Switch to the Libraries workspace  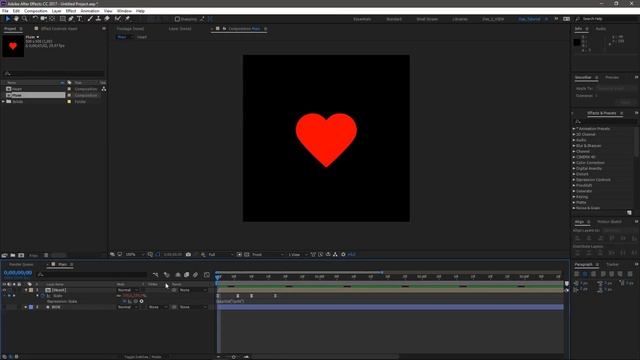coord(460,19)
